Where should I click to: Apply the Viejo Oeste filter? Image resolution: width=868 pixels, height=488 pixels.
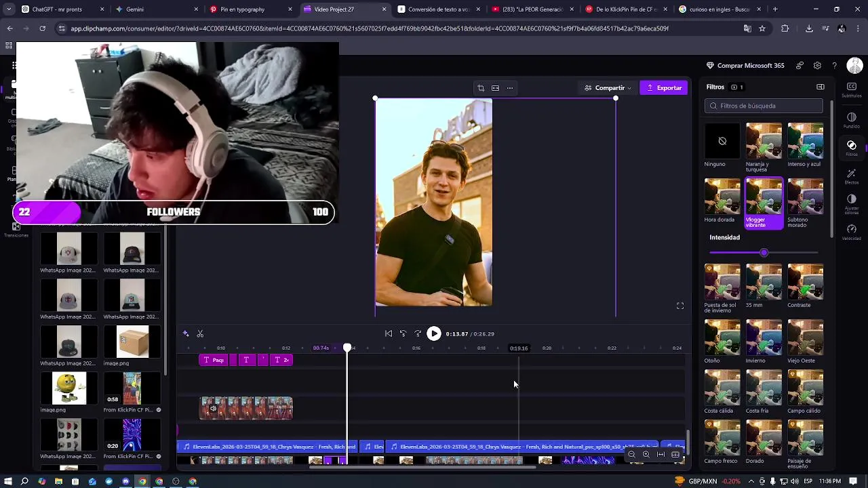(806, 342)
